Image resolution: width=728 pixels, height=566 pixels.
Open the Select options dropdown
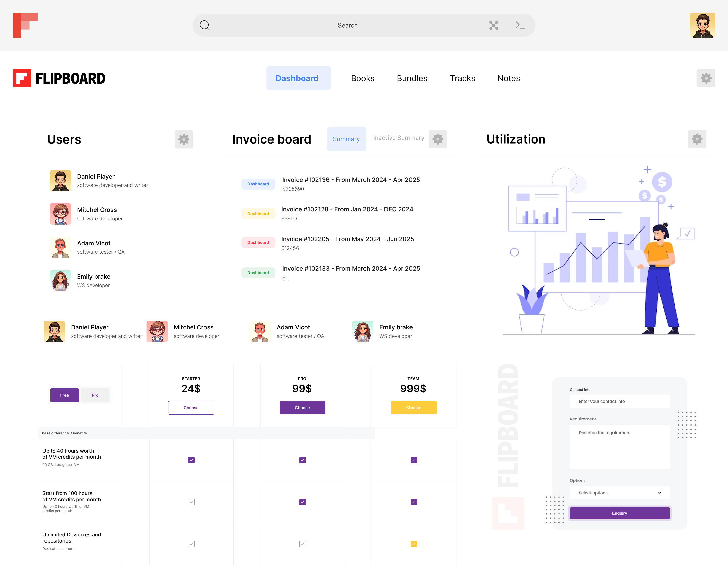619,493
